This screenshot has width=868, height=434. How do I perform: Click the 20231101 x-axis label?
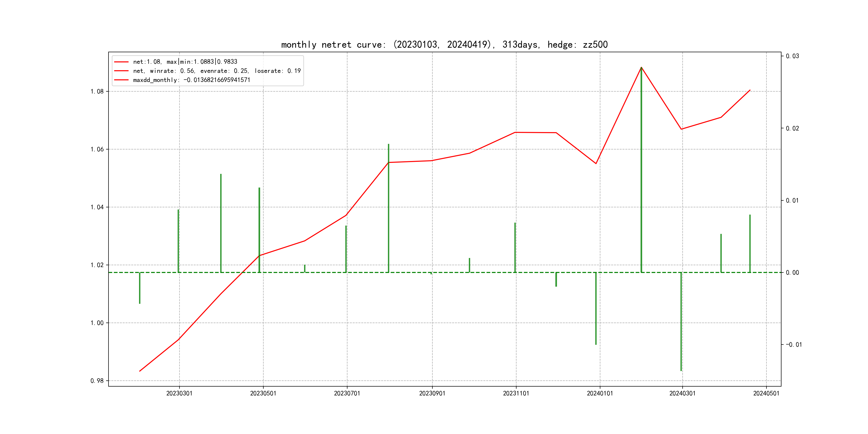516,393
